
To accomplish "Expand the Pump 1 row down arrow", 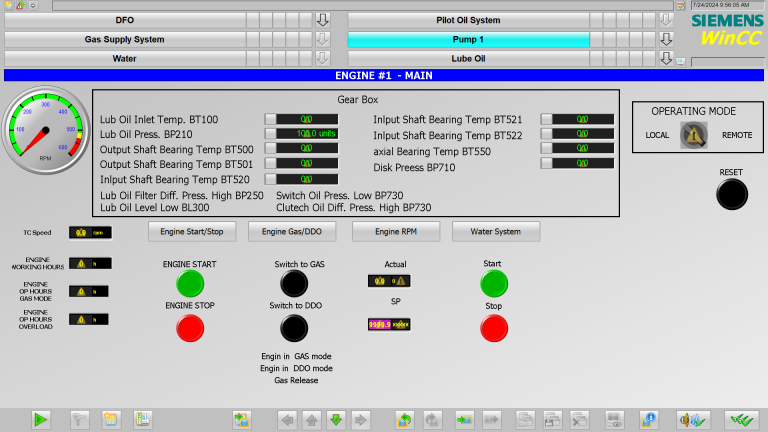I will pyautogui.click(x=666, y=39).
